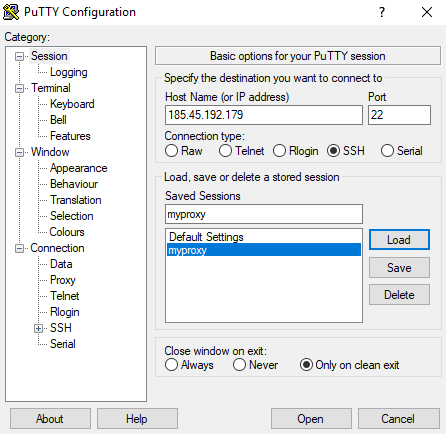446x434 pixels.
Task: Collapse the Connection category node
Action: point(20,248)
